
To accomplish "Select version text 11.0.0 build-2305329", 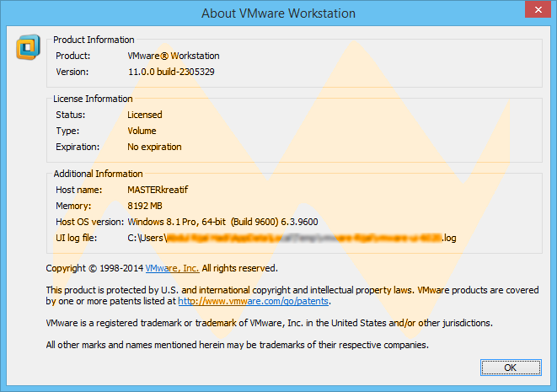I will pyautogui.click(x=171, y=72).
